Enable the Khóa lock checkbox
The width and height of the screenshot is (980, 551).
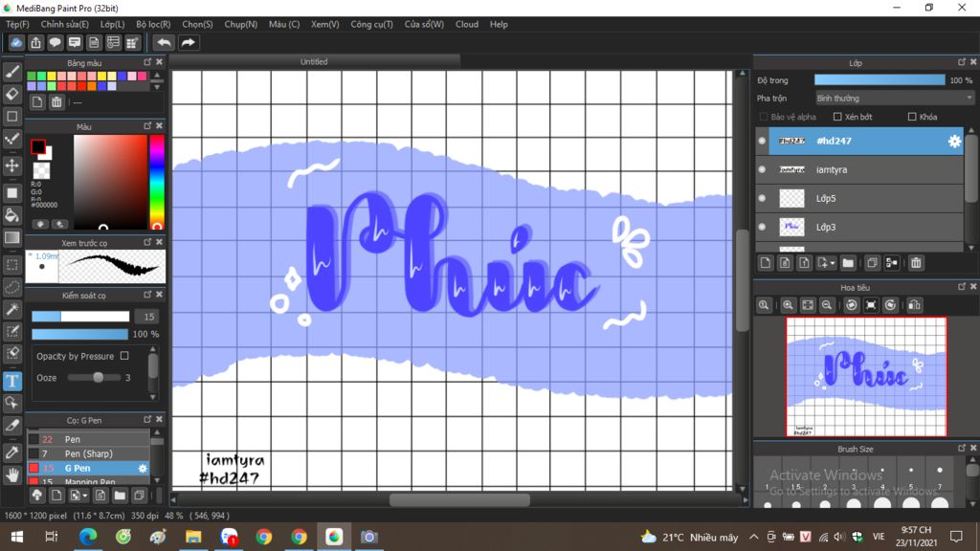(x=912, y=117)
